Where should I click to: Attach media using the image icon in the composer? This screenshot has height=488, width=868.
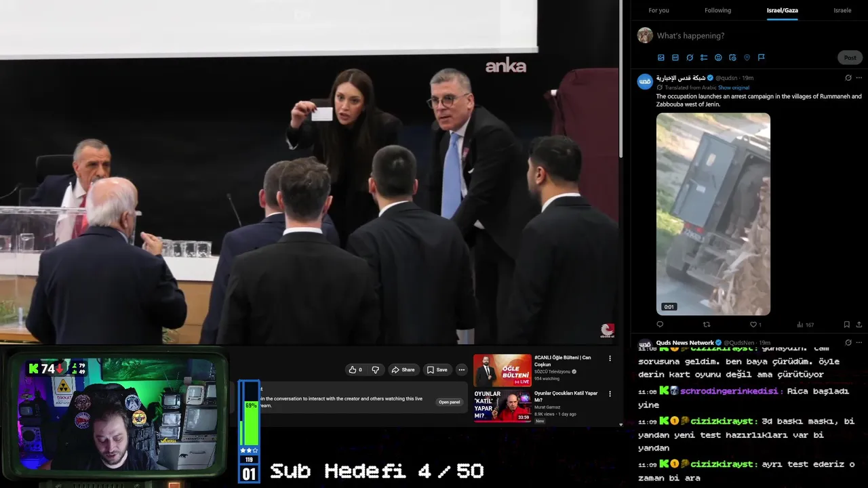click(661, 58)
